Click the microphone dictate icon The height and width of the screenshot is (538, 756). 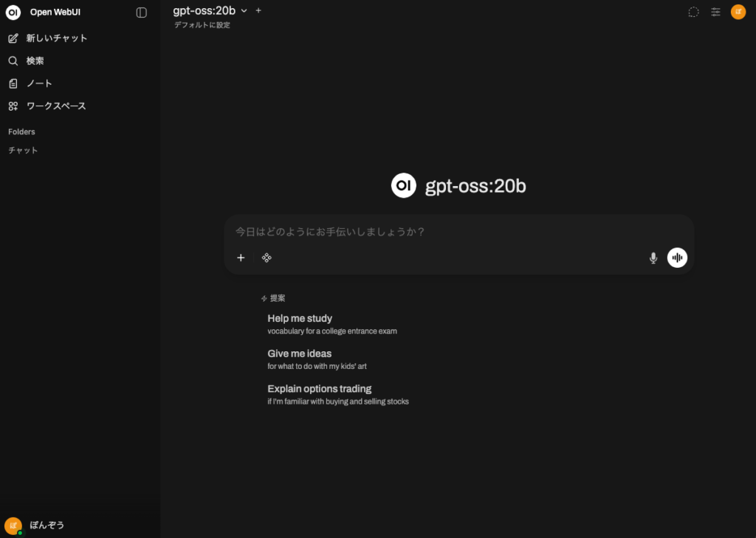653,258
